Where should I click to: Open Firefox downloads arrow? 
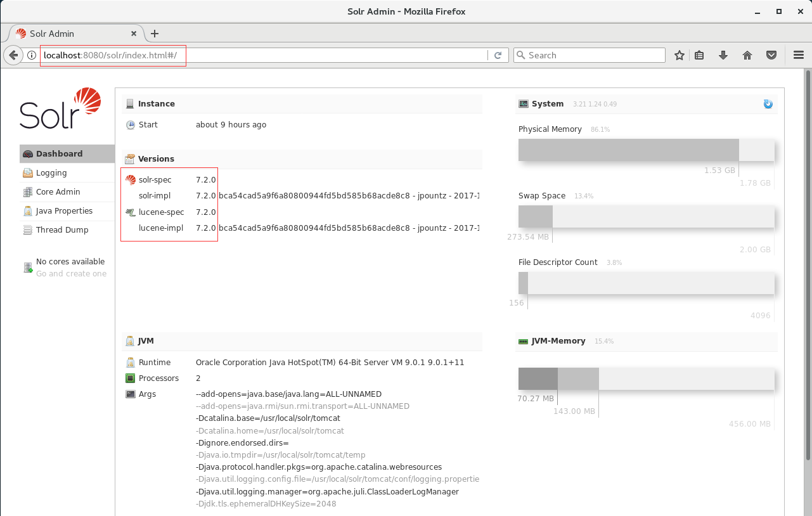tap(723, 55)
